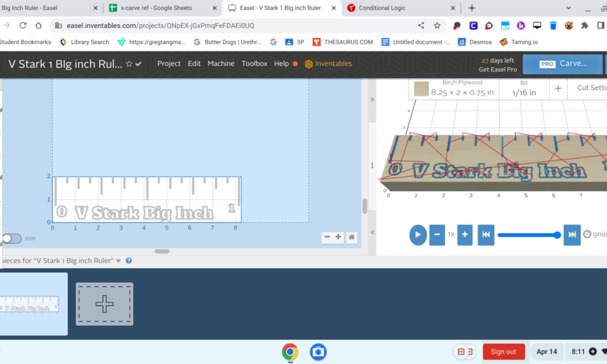The image size is (607, 364).
Task: Toggle units between inch and mm
Action: (x=11, y=238)
